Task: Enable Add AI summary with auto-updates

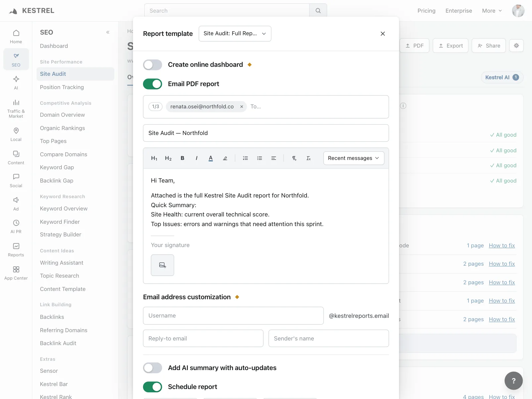Action: pos(153,368)
